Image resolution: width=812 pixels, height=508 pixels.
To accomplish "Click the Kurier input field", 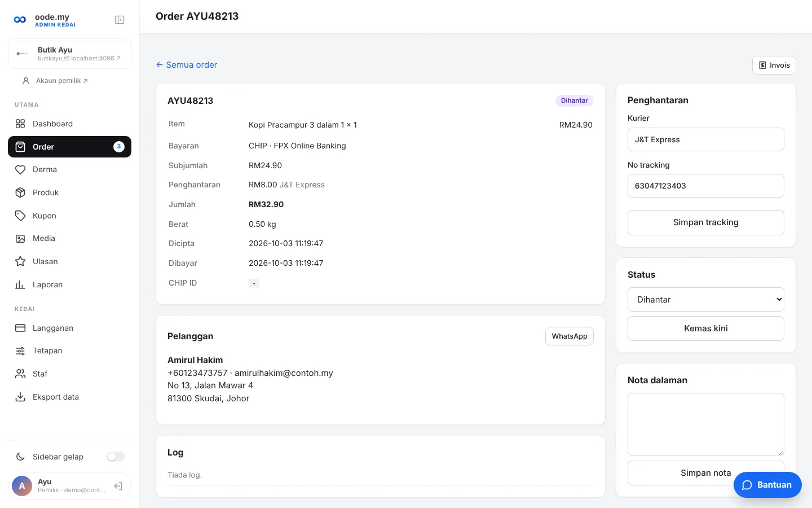I will coord(706,139).
